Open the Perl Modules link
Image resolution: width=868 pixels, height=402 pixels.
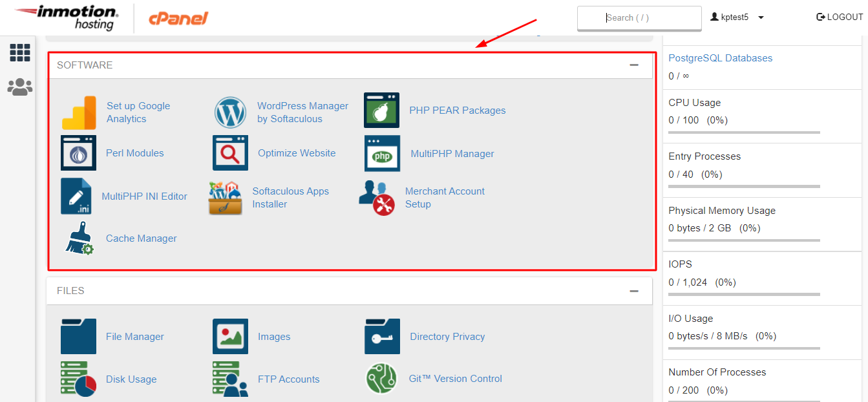tap(135, 153)
